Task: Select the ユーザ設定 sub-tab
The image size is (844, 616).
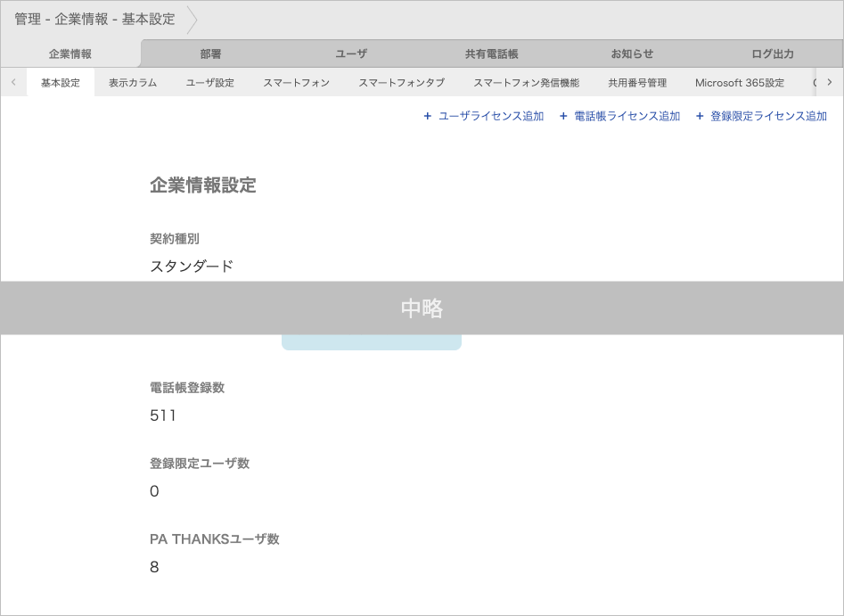Action: coord(210,83)
